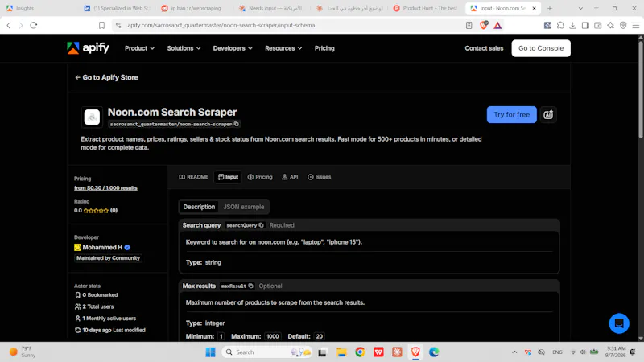Open the browser hamburger menu

pos(636,26)
